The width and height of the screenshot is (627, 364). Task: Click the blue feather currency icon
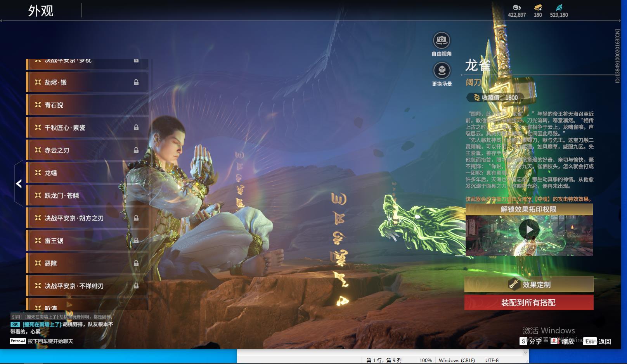(x=559, y=7)
